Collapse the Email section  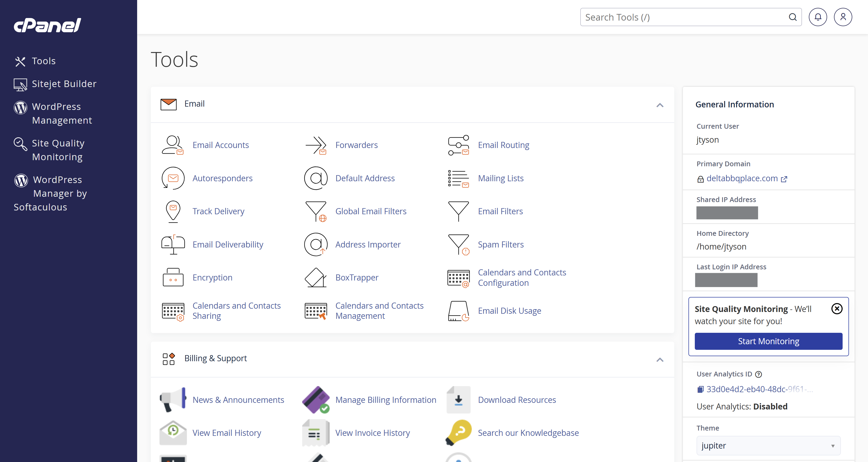pos(660,105)
